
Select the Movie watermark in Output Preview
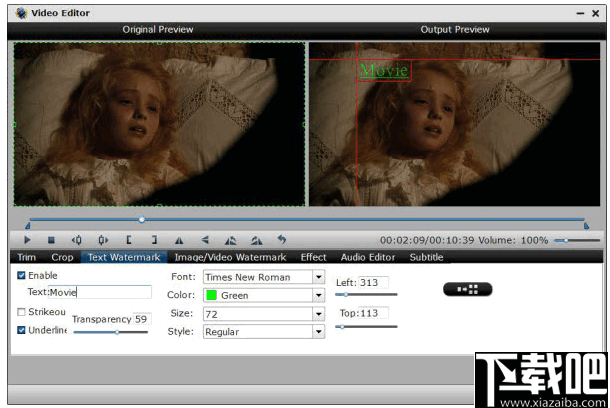point(384,71)
